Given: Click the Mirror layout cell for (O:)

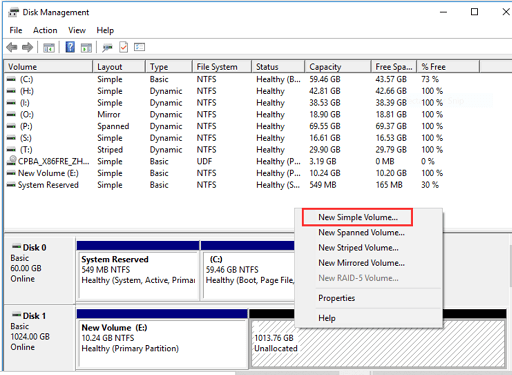Looking at the screenshot, I should pyautogui.click(x=109, y=115).
